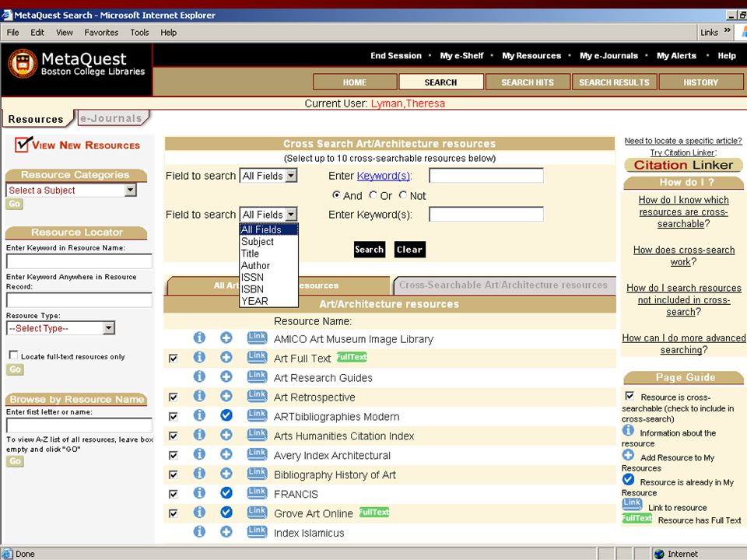Select the And radio button

click(x=336, y=194)
